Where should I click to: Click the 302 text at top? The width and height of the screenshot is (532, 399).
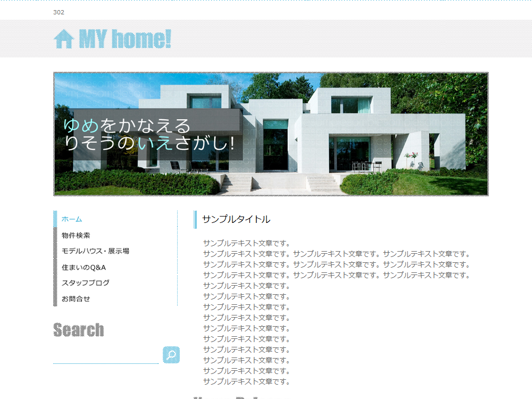click(59, 12)
